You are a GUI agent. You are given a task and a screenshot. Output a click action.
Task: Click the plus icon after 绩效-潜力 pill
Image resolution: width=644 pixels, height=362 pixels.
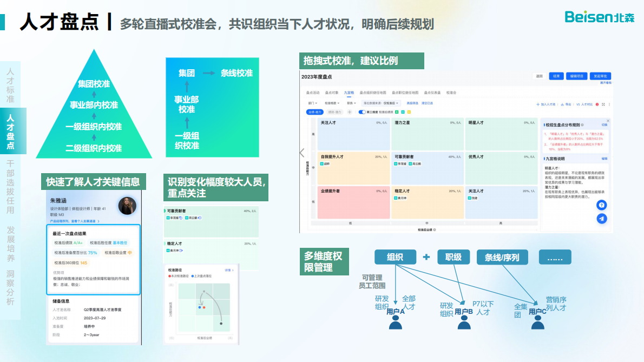(349, 112)
